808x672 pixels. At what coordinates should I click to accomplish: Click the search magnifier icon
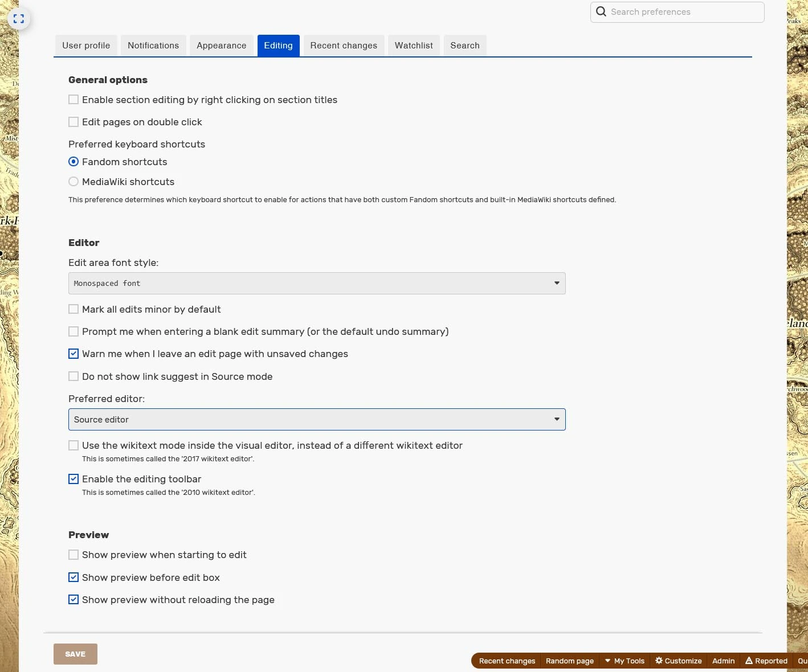pos(601,12)
